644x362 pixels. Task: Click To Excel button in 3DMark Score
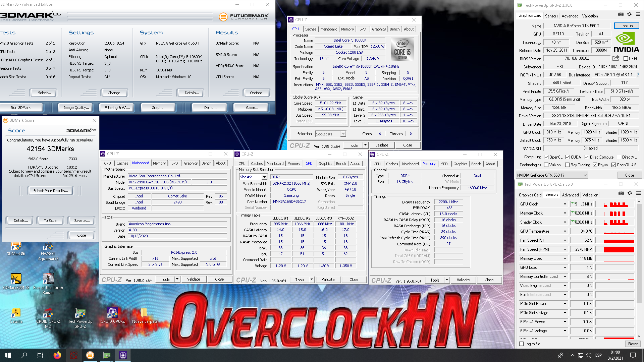point(51,221)
